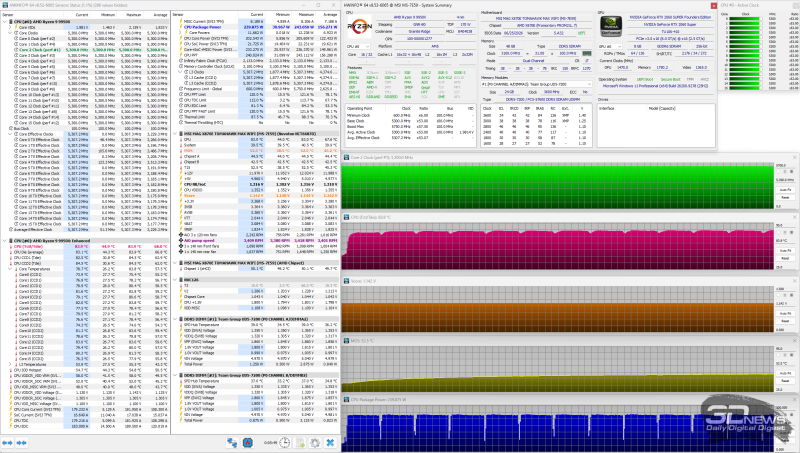Click Average column header in right sensor pane
This screenshot has height=453, width=800.
point(330,15)
